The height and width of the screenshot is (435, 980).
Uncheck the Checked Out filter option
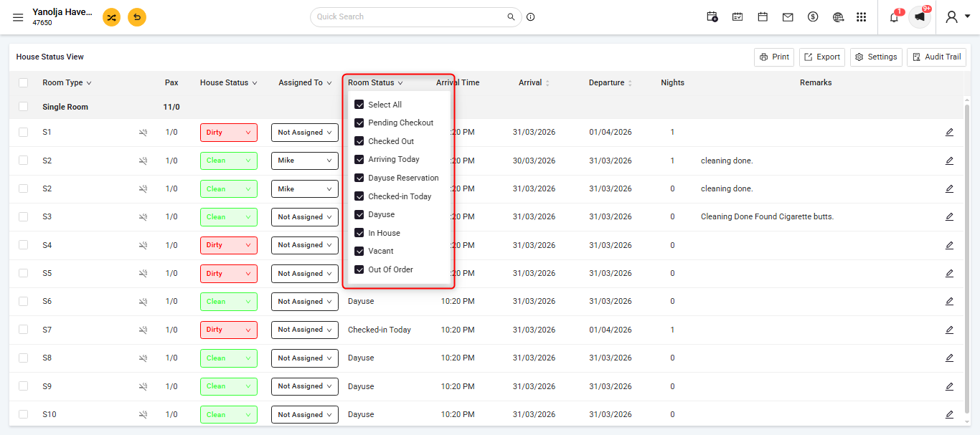pos(359,141)
